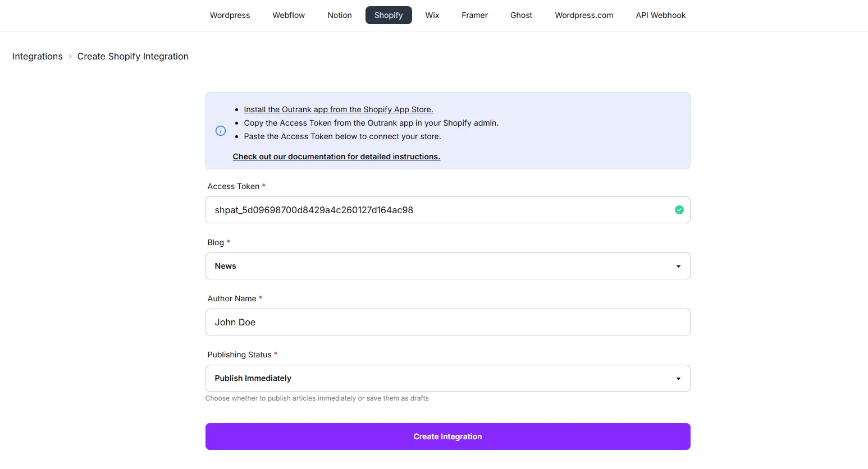Click the info icon in the instructions panel
This screenshot has width=868, height=469.
pos(220,131)
